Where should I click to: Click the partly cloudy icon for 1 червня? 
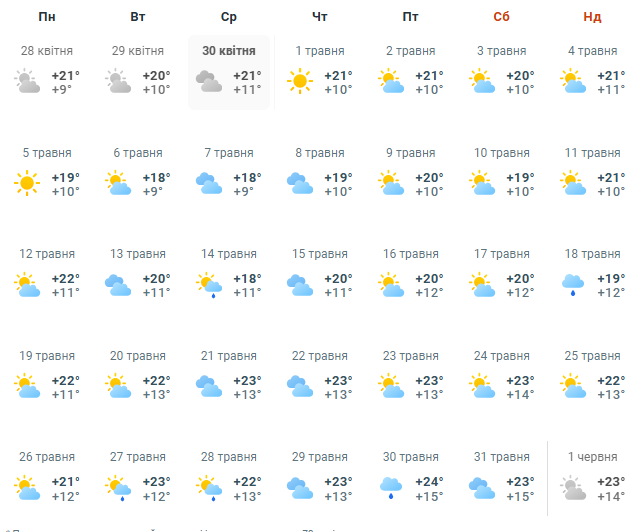[x=572, y=488]
